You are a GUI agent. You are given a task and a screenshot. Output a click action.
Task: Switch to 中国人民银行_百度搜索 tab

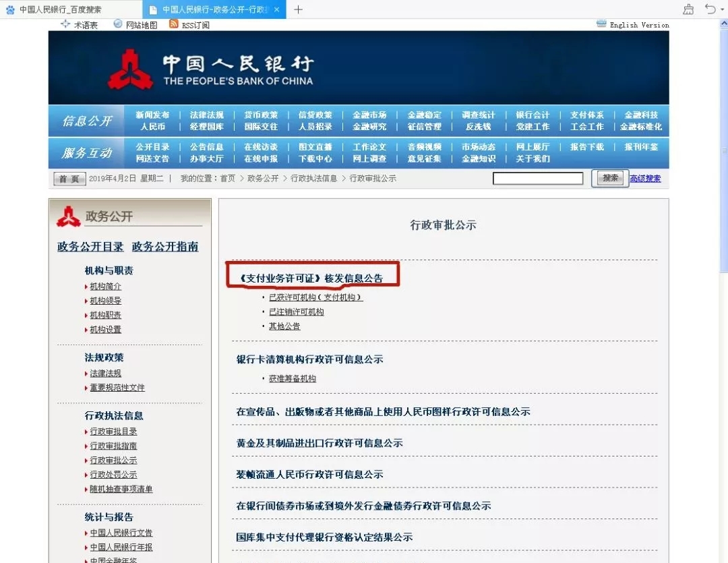coord(61,9)
